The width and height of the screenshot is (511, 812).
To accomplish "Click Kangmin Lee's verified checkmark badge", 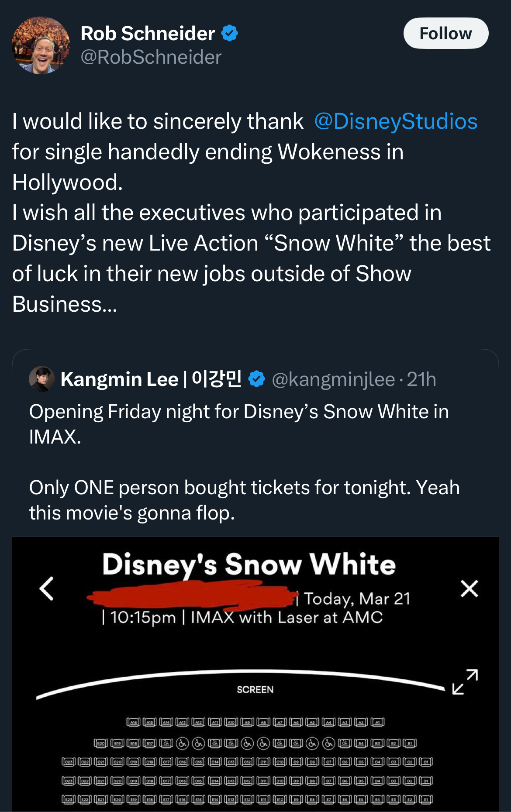I will tap(256, 379).
